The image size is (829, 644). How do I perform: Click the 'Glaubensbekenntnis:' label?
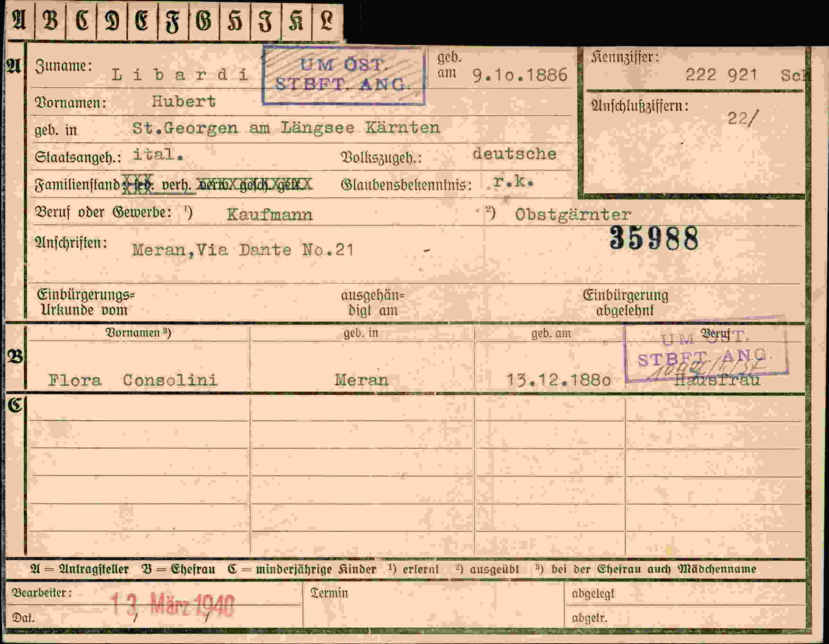[x=406, y=185]
